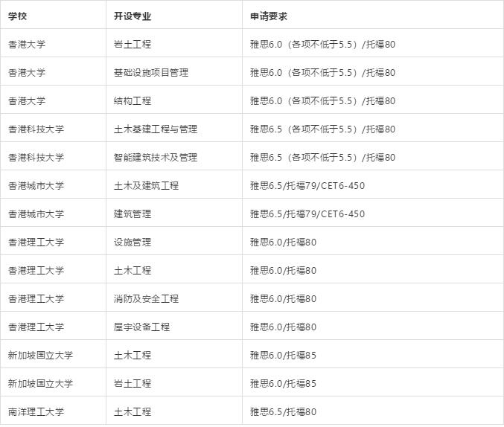This screenshot has width=504, height=427.
Task: Click 雅思6.5/托福80 requirement in 南洋理工大学 row
Action: coord(283,411)
